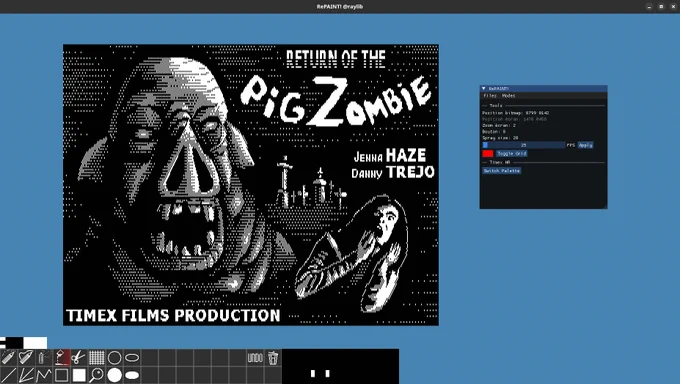Image resolution: width=680 pixels, height=384 pixels.
Task: Select the grid pattern tool
Action: (x=96, y=358)
